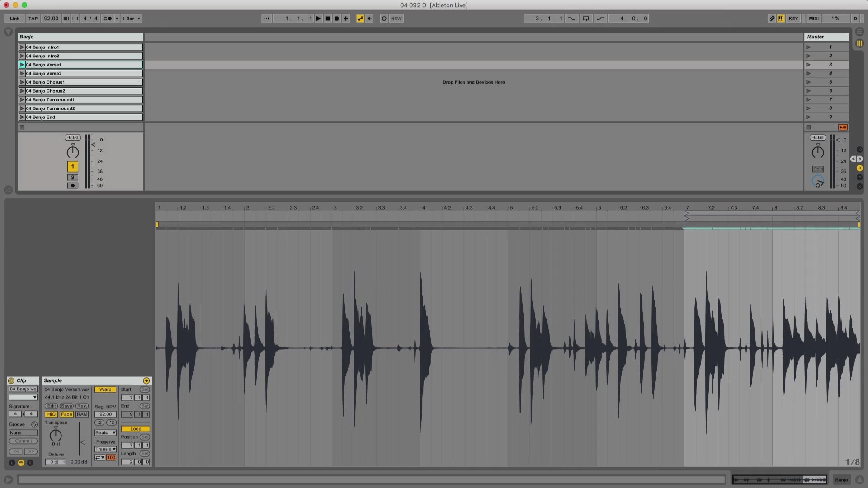Viewport: 868px width, 488px height.
Task: Reverse the sample with Rev. button
Action: click(x=82, y=406)
